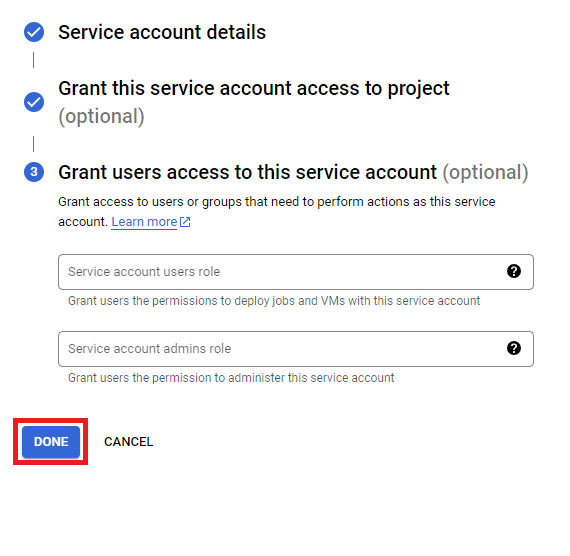Click the connector line below Service account details
Screen dimensions: 570x556
(33, 60)
